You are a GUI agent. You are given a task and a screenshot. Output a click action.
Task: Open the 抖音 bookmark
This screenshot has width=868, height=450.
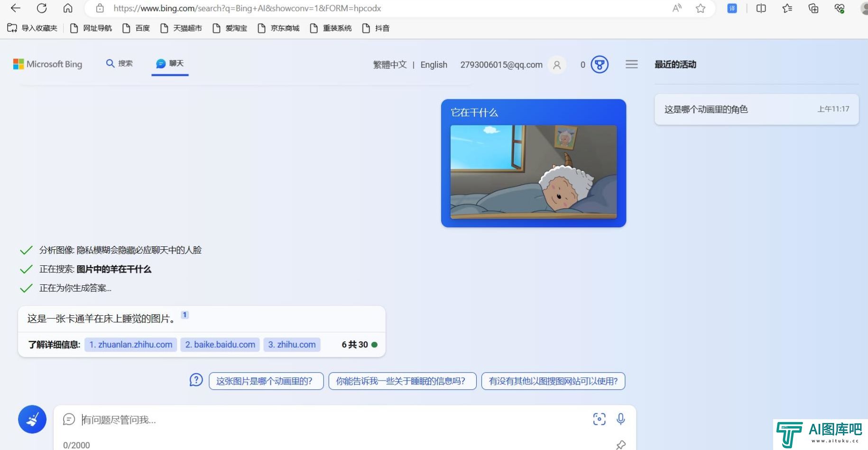coord(376,28)
